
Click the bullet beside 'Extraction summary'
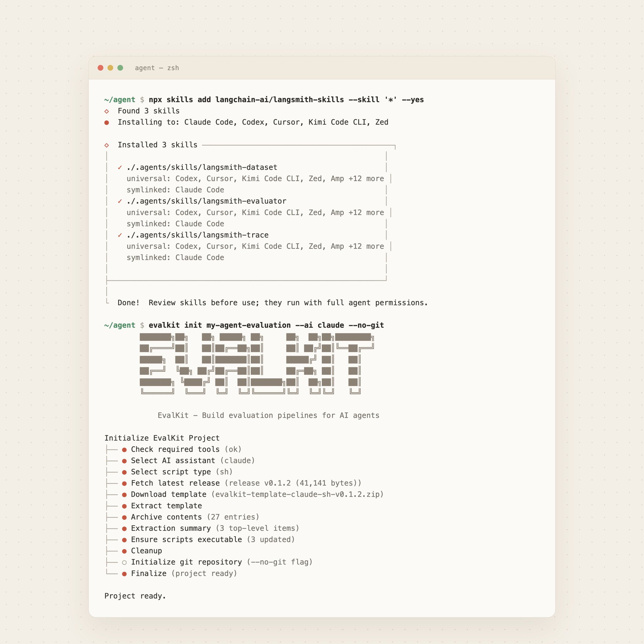(124, 529)
